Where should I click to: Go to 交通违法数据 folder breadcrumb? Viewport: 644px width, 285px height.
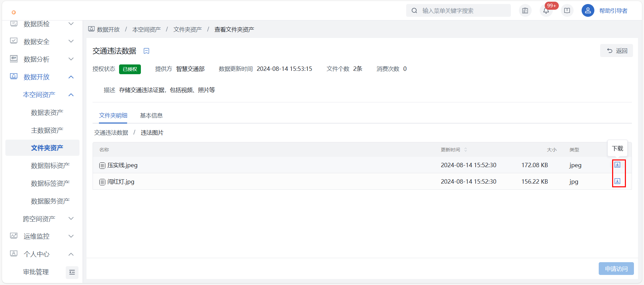tap(111, 133)
